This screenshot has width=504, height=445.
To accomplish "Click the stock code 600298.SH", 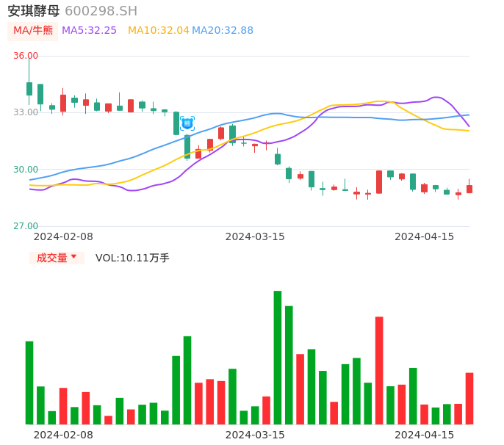I will click(101, 11).
